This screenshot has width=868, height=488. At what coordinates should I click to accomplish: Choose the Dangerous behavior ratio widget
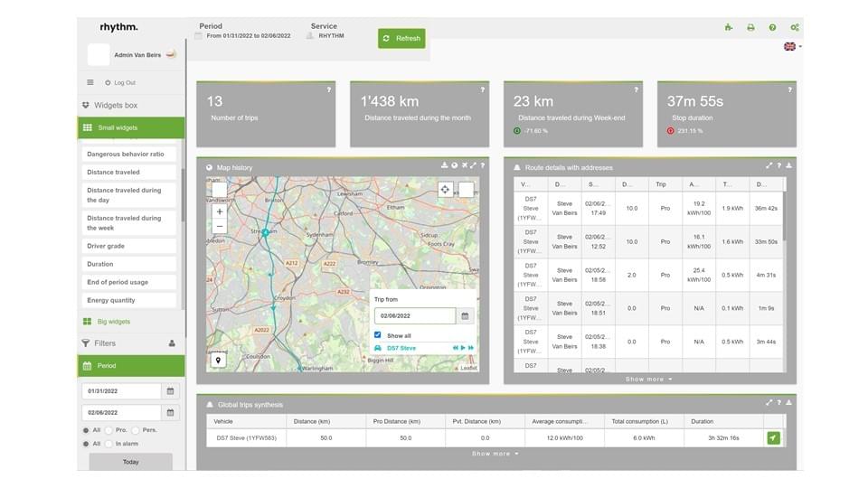click(128, 154)
